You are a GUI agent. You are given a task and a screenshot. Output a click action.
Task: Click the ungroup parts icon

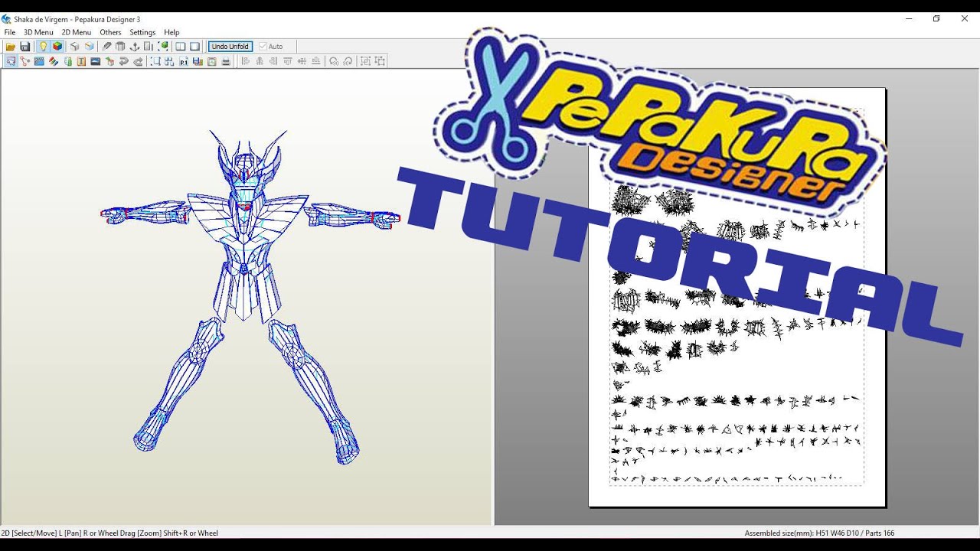pyautogui.click(x=380, y=61)
